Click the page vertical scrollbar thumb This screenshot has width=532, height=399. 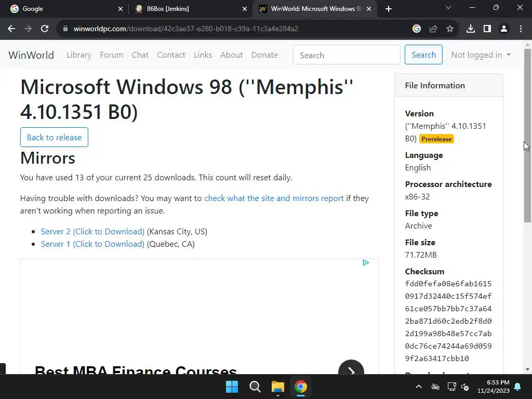(x=527, y=136)
